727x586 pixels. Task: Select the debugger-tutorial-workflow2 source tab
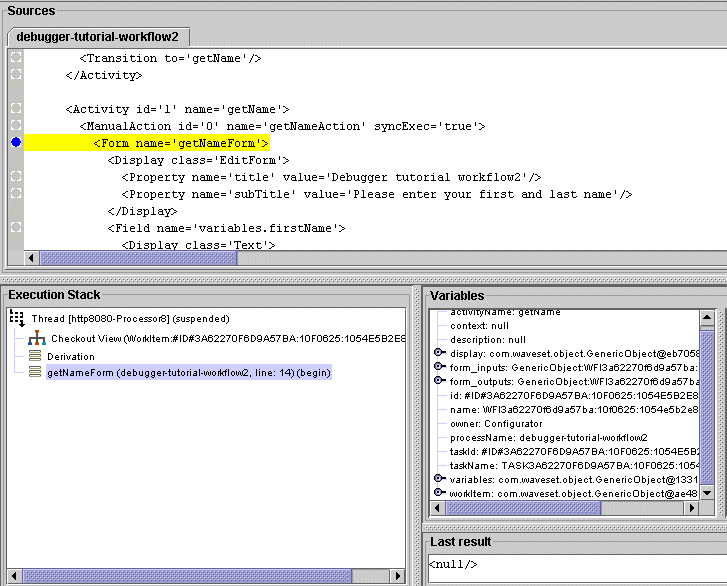(x=98, y=37)
